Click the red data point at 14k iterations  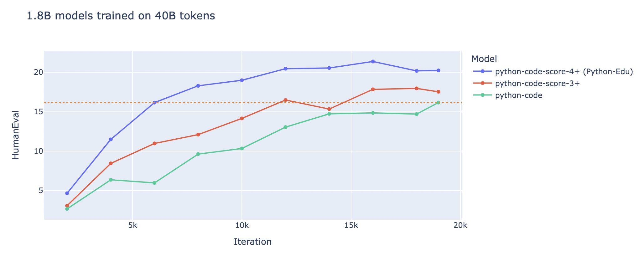pyautogui.click(x=329, y=109)
